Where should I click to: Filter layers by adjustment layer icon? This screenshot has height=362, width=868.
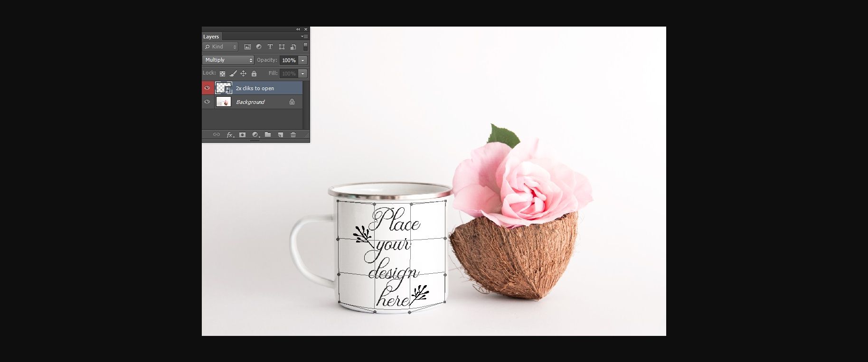pyautogui.click(x=259, y=46)
